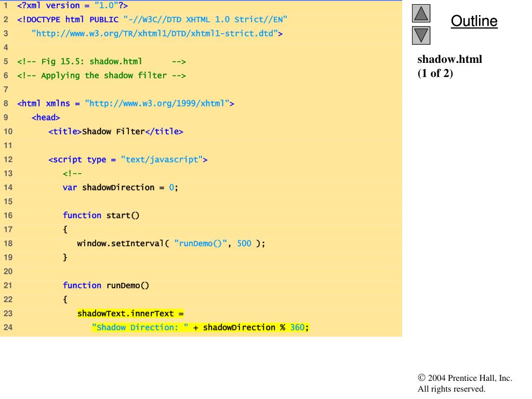Click the value 500 in setInterval
Viewport: 532px width, 399px height.
244,244
